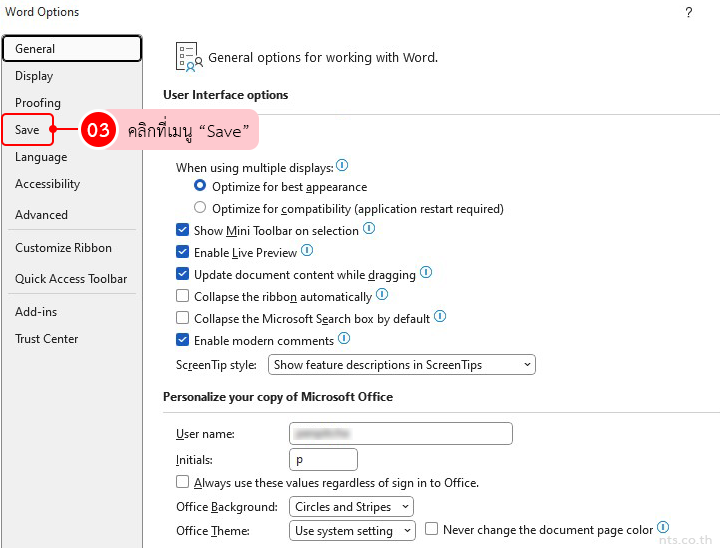Check Never change the document page color
Screen dimensions: 720x548
pyautogui.click(x=432, y=530)
